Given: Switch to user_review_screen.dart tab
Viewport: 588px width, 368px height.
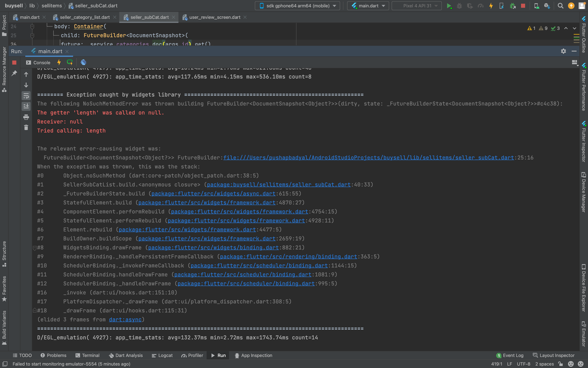Looking at the screenshot, I should pos(215,17).
